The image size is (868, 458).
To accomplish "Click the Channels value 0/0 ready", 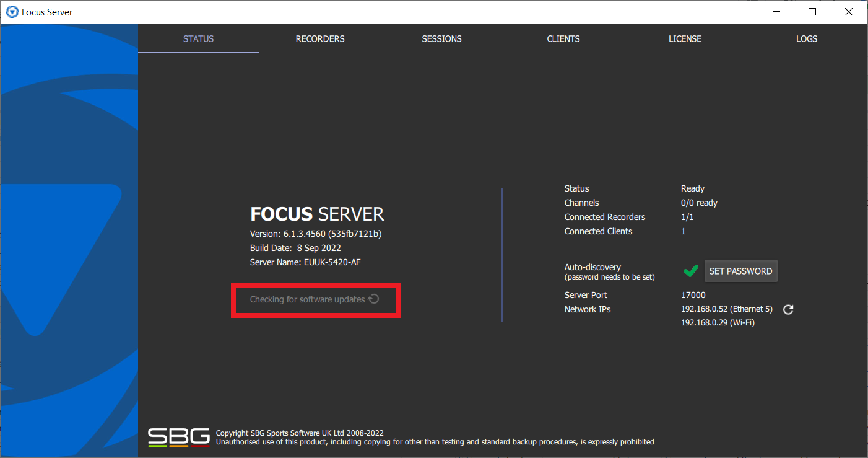I will point(699,203).
